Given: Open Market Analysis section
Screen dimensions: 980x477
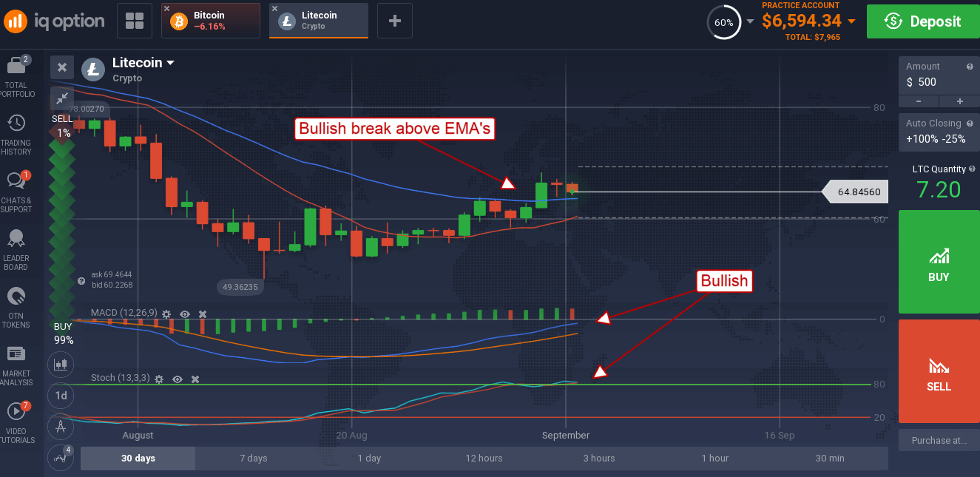Looking at the screenshot, I should click(17, 366).
